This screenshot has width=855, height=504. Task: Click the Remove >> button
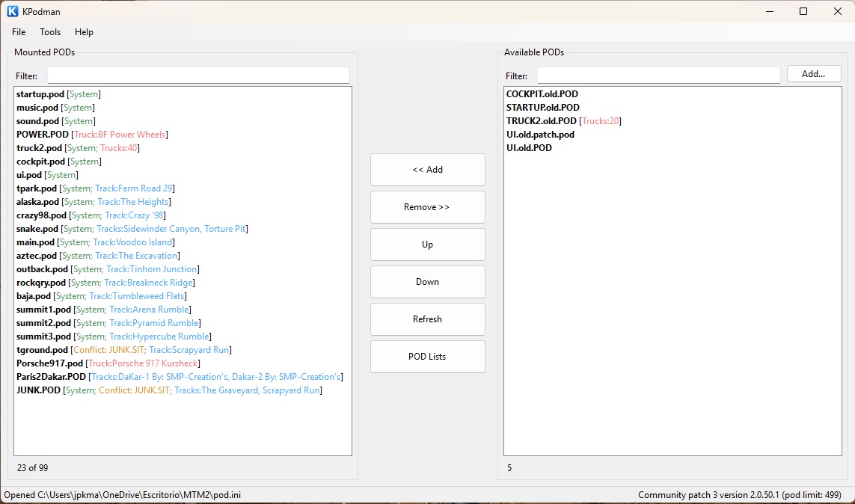[428, 207]
